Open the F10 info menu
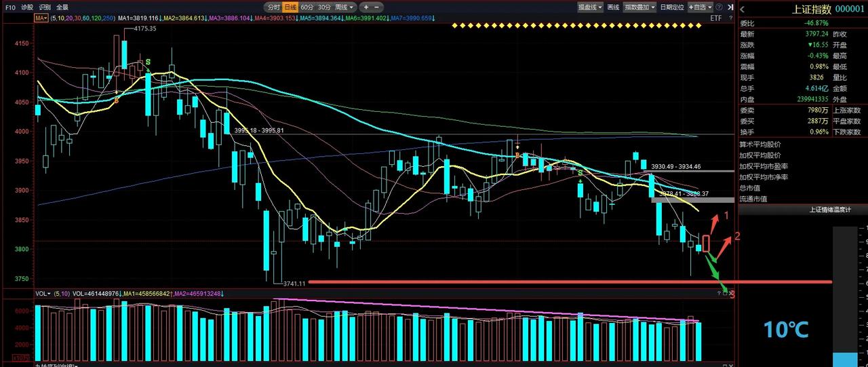The height and width of the screenshot is (367, 868). 10,7
